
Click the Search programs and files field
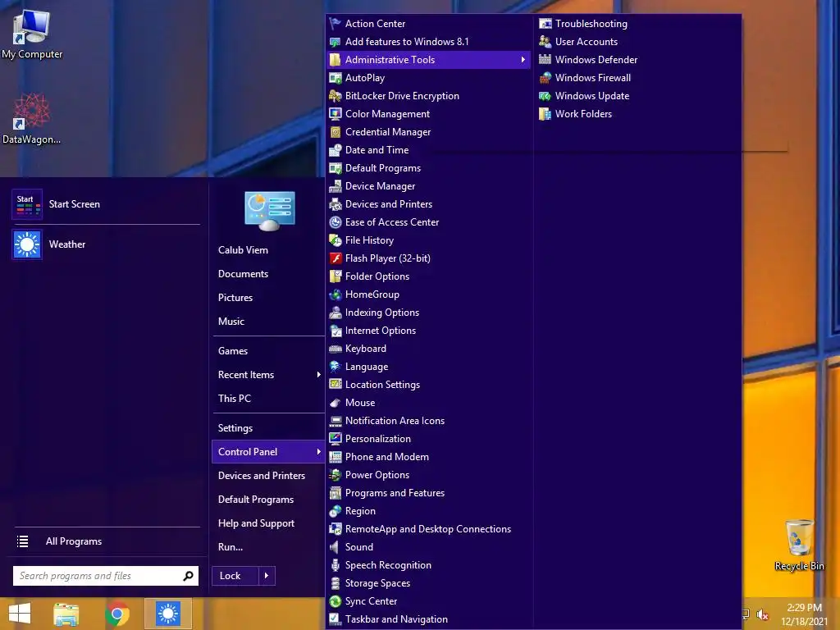tap(106, 576)
